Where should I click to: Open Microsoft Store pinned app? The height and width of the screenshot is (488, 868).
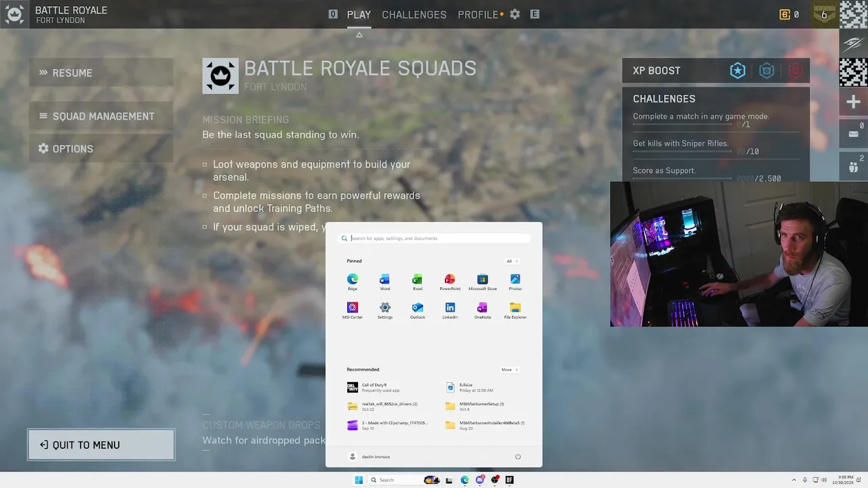pos(483,282)
